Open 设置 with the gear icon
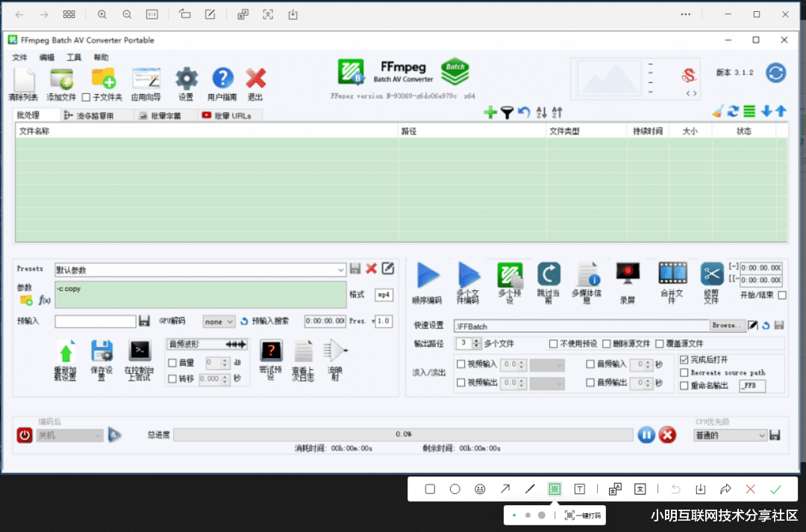This screenshot has height=532, width=806. (186, 79)
